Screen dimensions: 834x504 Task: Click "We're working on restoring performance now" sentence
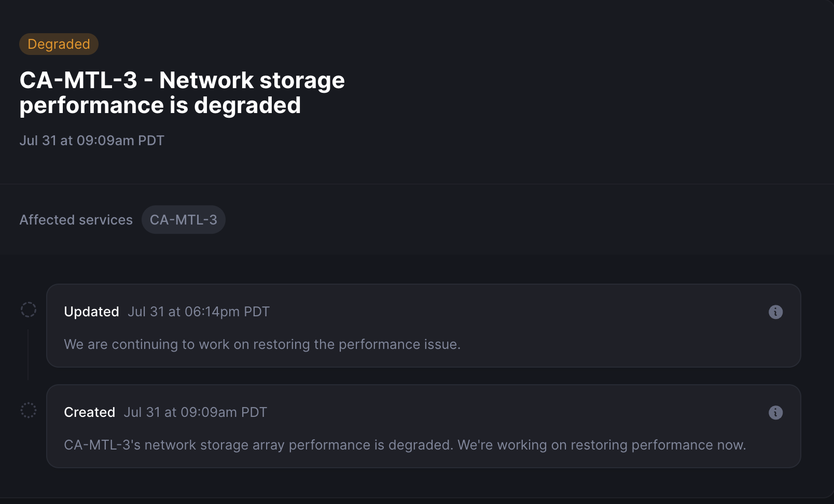pyautogui.click(x=602, y=445)
